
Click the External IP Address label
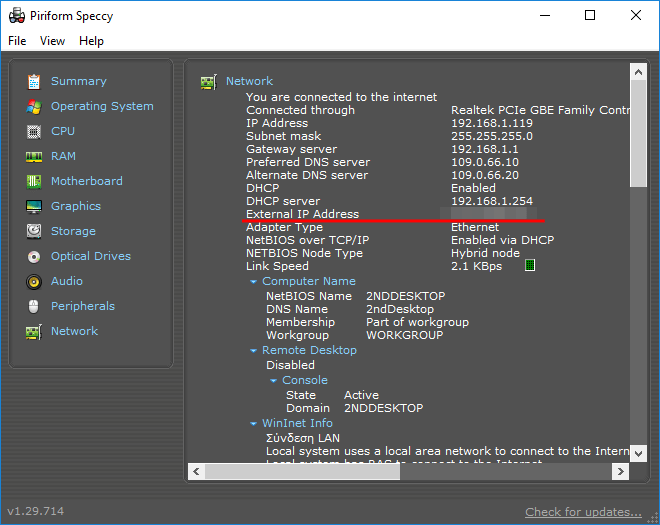[x=303, y=214]
